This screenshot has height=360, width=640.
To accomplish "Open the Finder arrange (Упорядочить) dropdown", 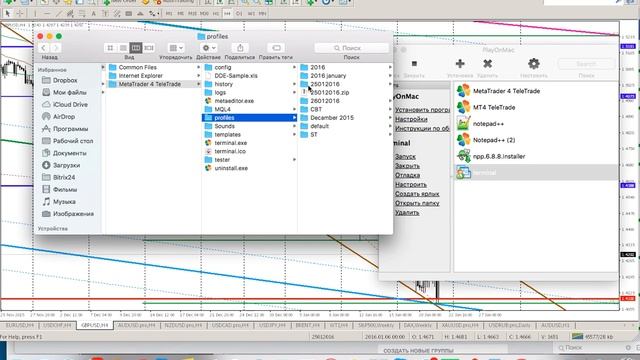I will click(x=176, y=48).
